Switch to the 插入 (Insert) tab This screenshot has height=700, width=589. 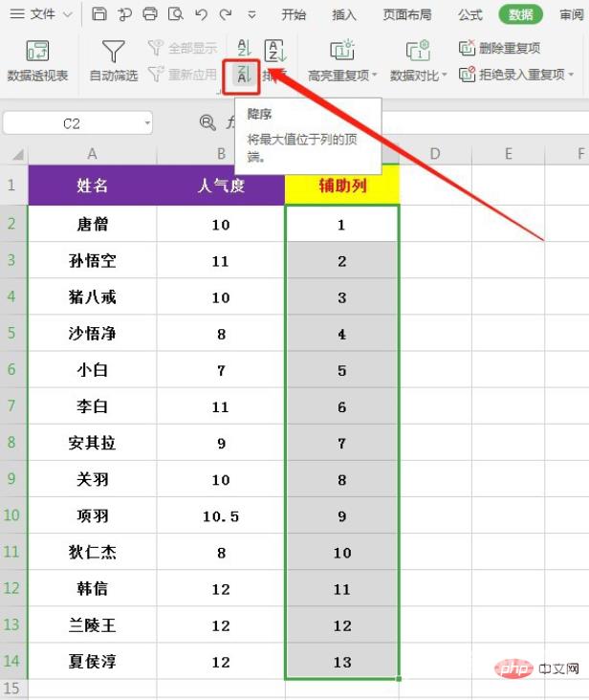344,14
